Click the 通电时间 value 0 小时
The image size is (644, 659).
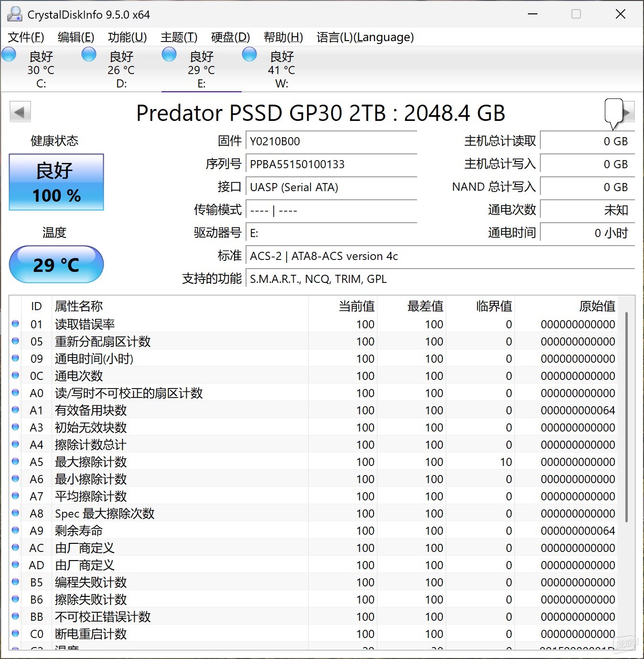click(x=588, y=233)
